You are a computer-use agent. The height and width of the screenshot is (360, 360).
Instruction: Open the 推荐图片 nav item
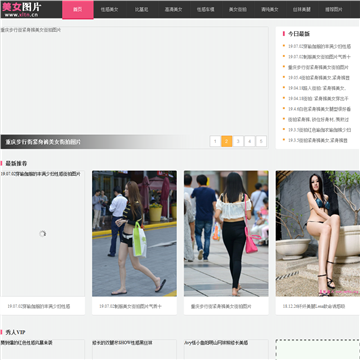click(x=334, y=10)
